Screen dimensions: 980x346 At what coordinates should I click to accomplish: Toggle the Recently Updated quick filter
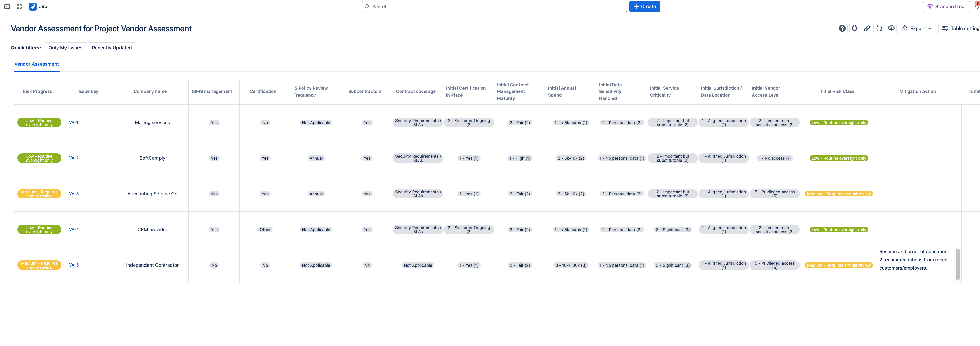coord(111,48)
